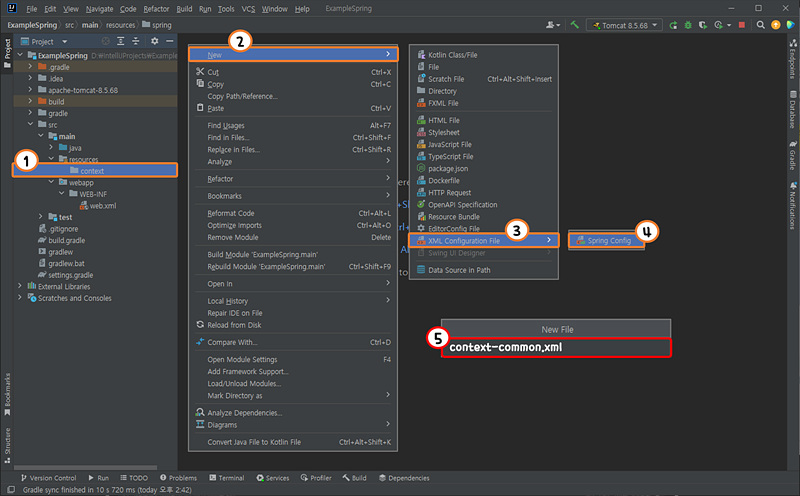Screen dimensions: 800x496
Task: Select XML Configuration File submenu item
Action: (484, 240)
